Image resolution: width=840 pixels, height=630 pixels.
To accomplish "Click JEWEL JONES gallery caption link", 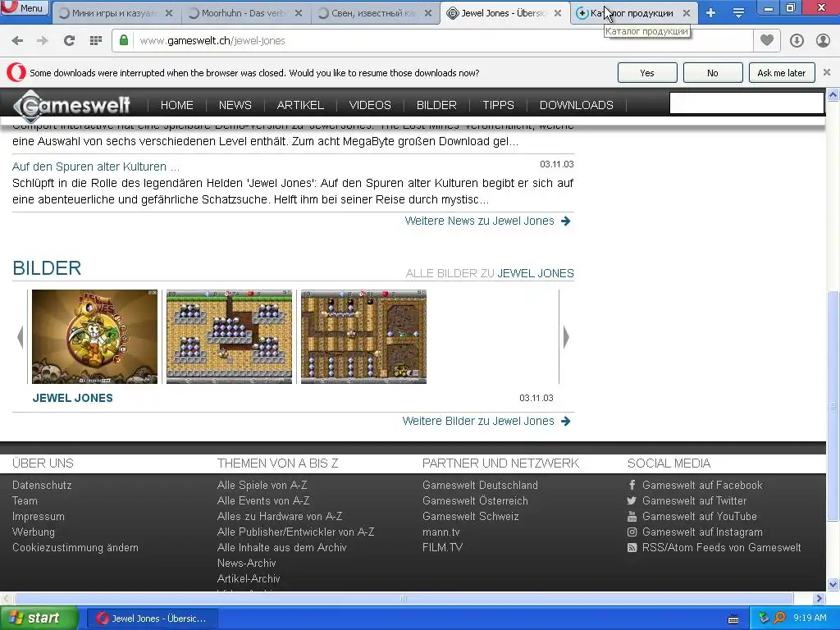I will 72,398.
